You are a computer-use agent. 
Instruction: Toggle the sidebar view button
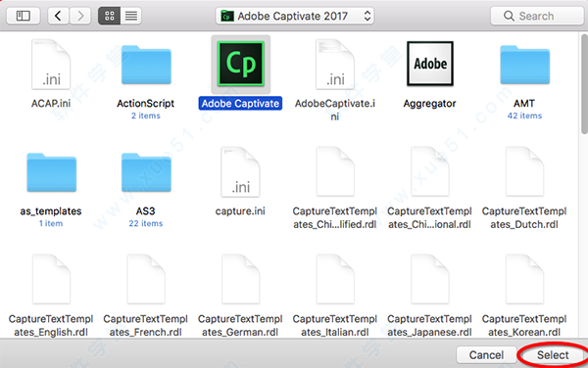[24, 16]
